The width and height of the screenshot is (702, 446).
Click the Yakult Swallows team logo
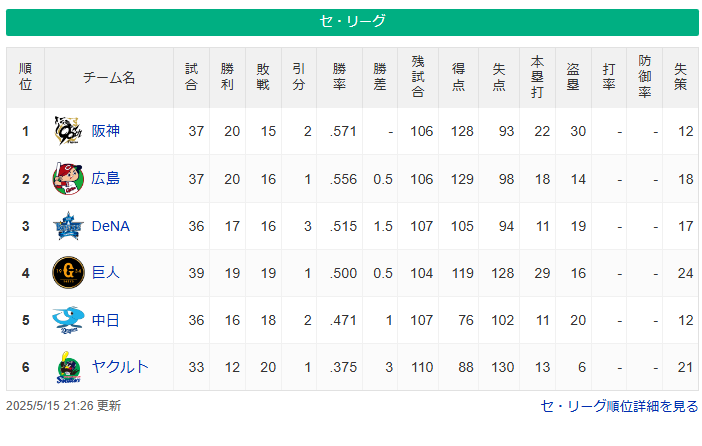click(68, 367)
